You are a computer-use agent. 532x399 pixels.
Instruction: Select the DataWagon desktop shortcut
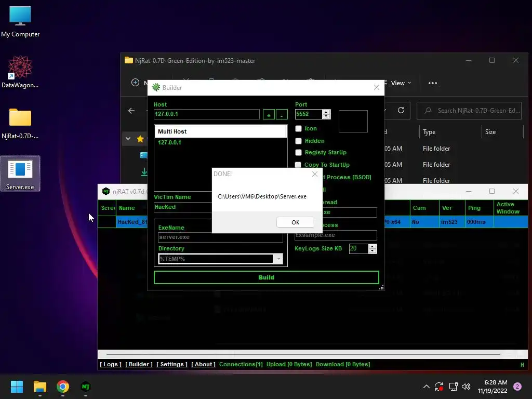pyautogui.click(x=20, y=72)
